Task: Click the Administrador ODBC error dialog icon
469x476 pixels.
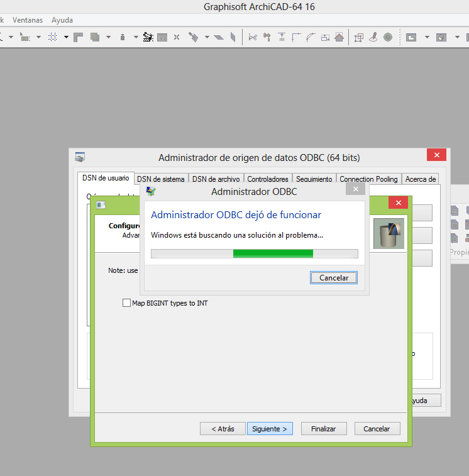Action: (150, 191)
